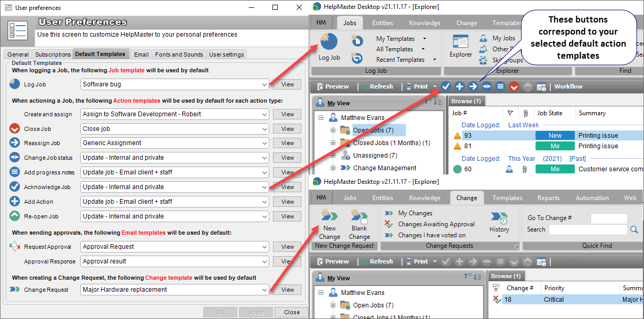Click View button for Re-open Job row

point(287,216)
